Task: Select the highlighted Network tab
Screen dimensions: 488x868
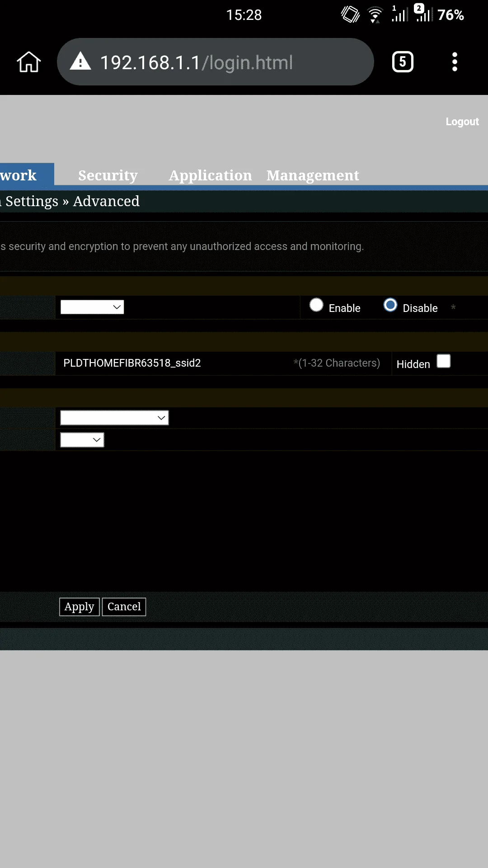Action: pos(27,175)
